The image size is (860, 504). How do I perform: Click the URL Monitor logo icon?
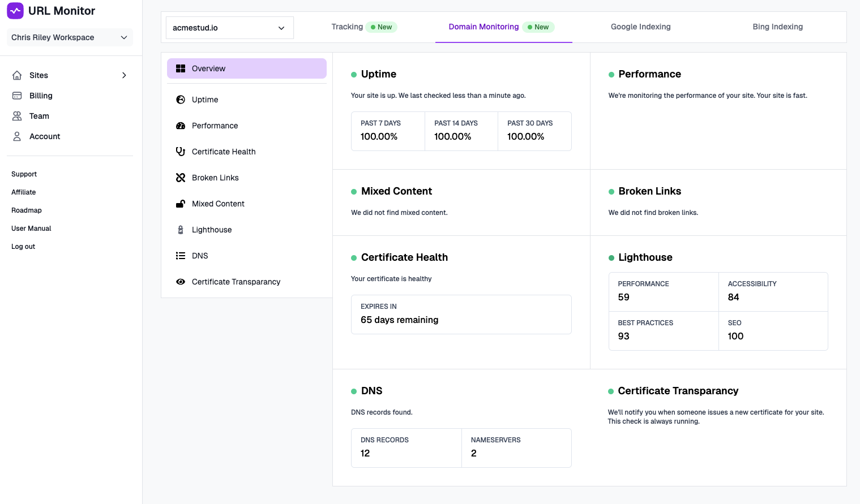(x=15, y=11)
